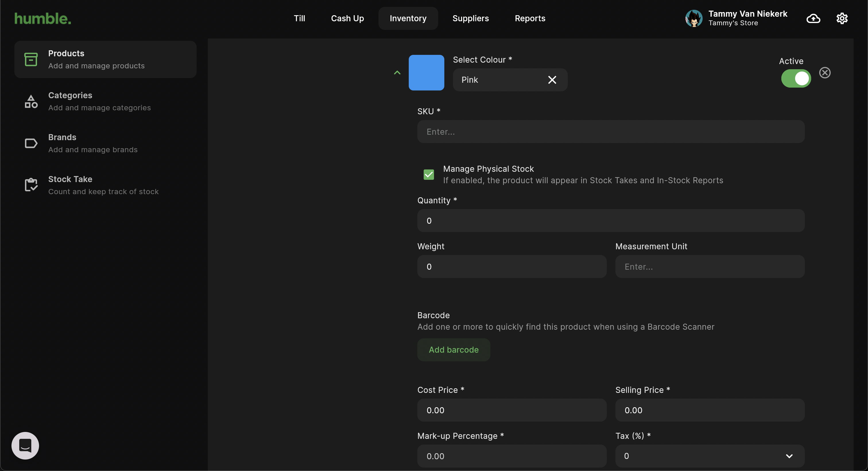Viewport: 868px width, 471px height.
Task: Switch to the Cash Up tab
Action: coord(347,19)
